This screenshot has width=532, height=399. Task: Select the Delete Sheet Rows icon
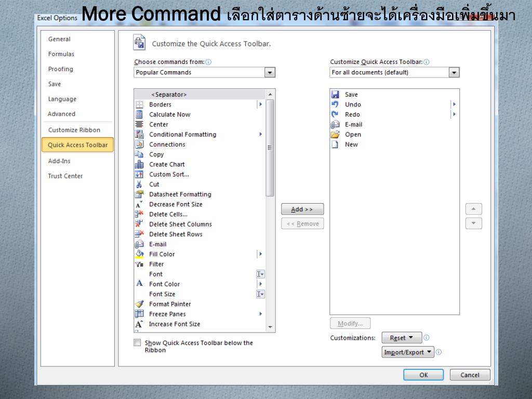139,234
